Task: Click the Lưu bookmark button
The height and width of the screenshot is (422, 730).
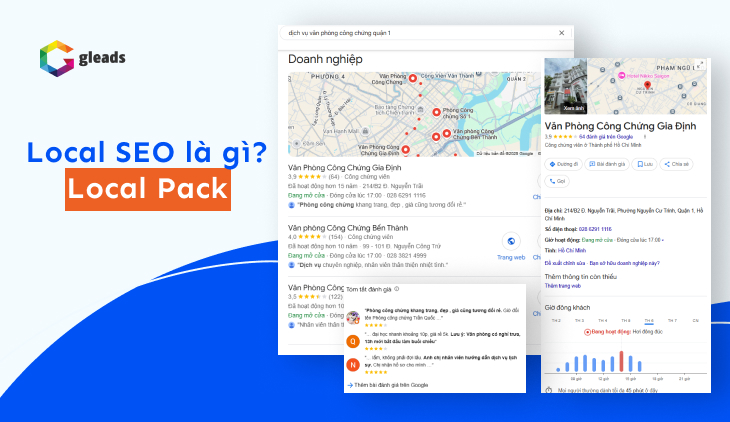Action: pos(644,164)
